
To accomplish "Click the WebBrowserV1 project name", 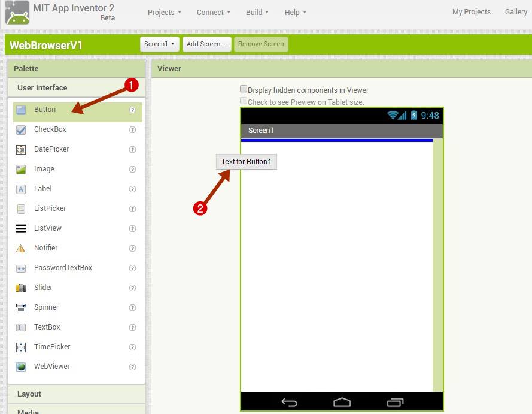I will pos(46,45).
